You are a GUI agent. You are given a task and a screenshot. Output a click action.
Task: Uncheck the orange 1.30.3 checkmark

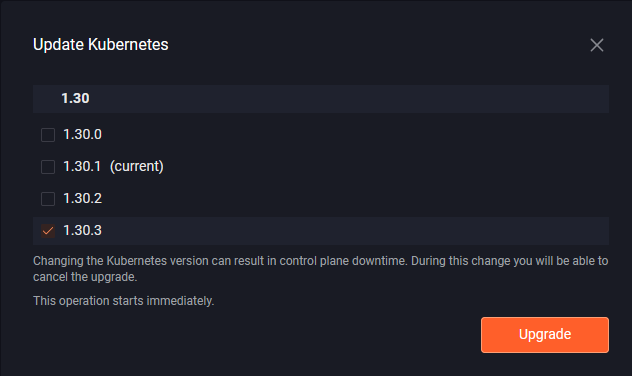[x=48, y=231]
